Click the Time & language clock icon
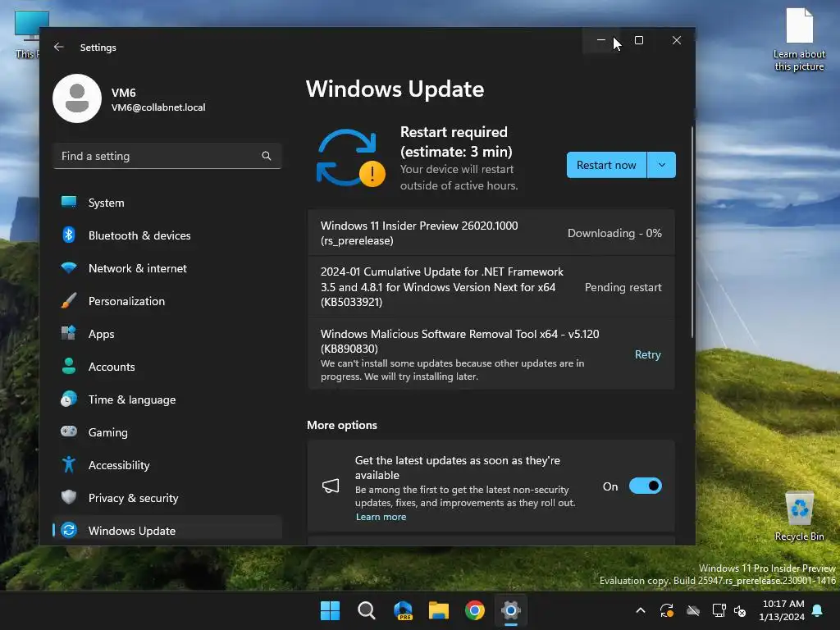This screenshot has height=630, width=840. (69, 399)
